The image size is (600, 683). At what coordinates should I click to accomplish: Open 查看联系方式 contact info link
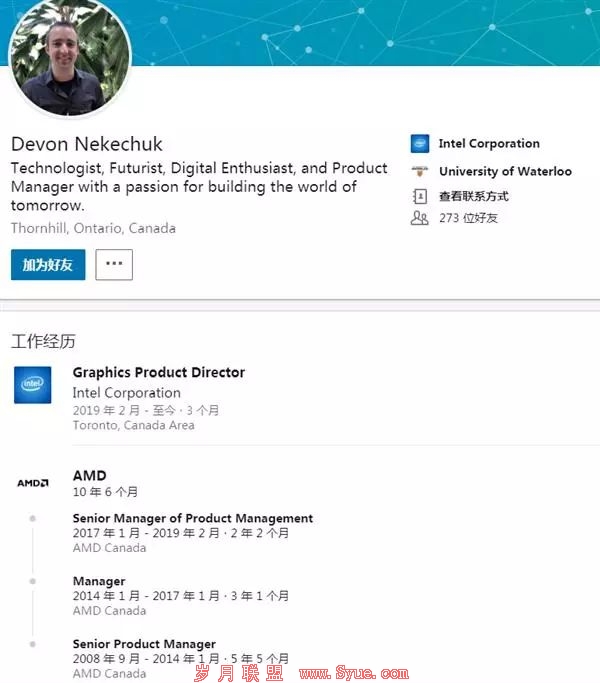(474, 196)
